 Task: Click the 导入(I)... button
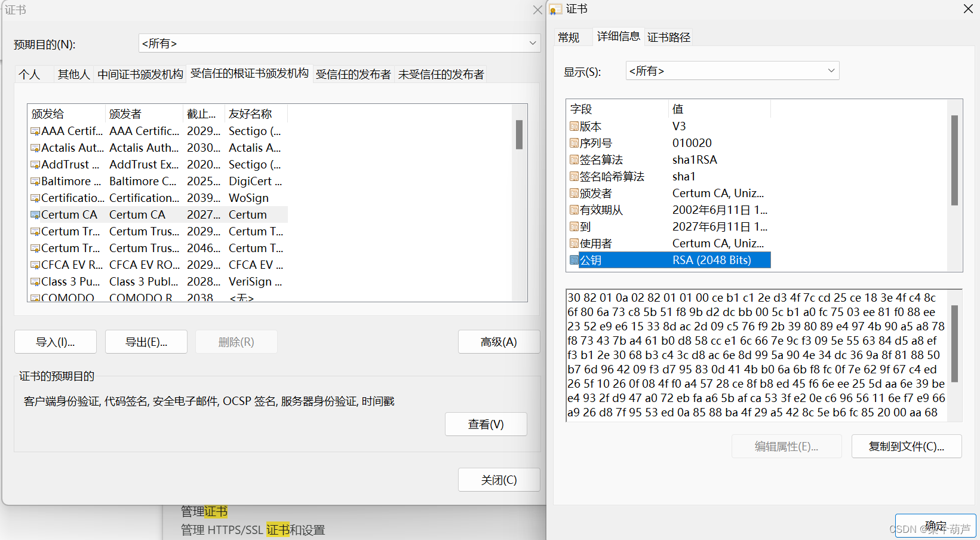pyautogui.click(x=56, y=342)
